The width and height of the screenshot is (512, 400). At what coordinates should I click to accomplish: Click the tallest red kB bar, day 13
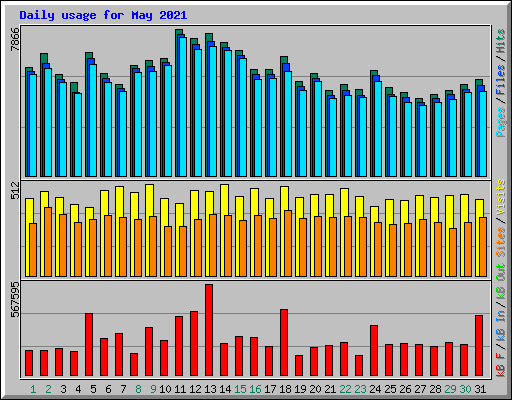pyautogui.click(x=209, y=330)
